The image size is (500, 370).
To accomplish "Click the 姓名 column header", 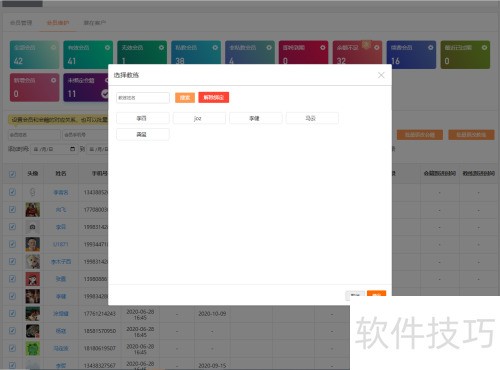I will click(x=61, y=174).
